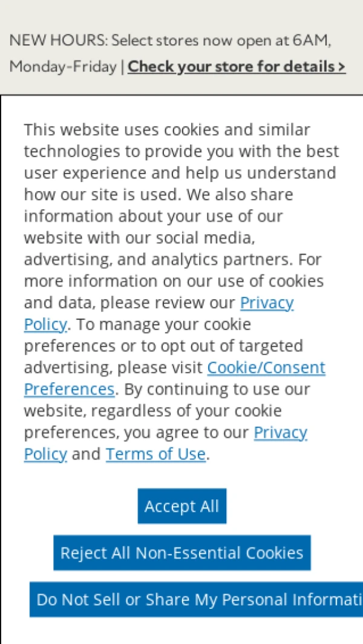Image resolution: width=363 pixels, height=644 pixels.
Task: Click the "To manage your cookie" sentence text
Action: click(x=163, y=324)
